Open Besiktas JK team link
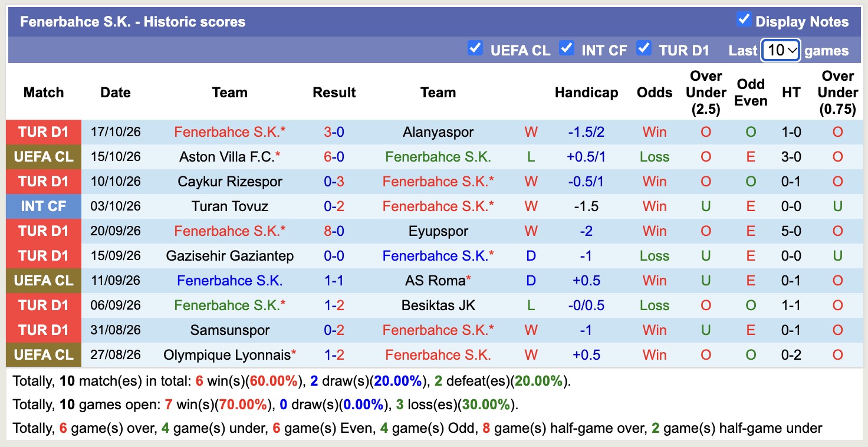This screenshot has height=447, width=868. (438, 305)
